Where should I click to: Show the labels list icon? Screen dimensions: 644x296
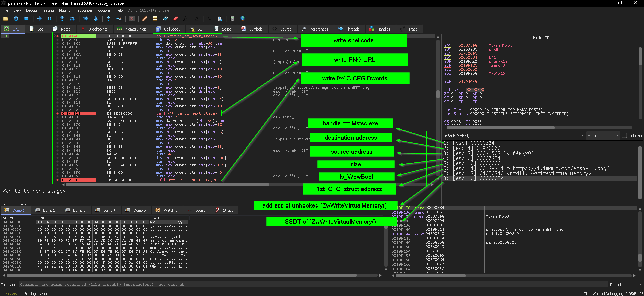(165, 19)
